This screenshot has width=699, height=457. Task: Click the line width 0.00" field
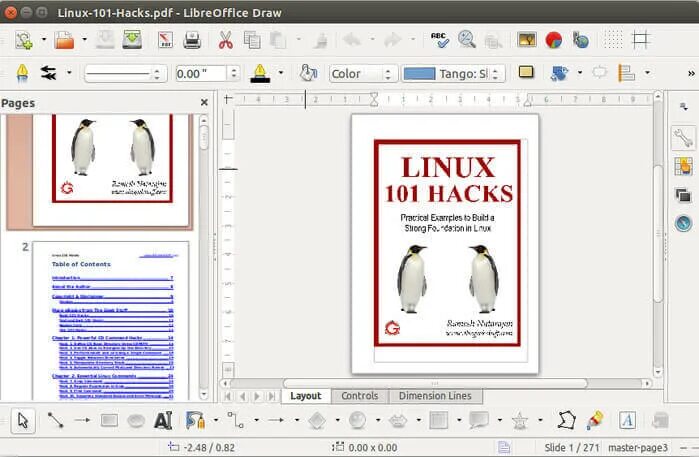[201, 74]
